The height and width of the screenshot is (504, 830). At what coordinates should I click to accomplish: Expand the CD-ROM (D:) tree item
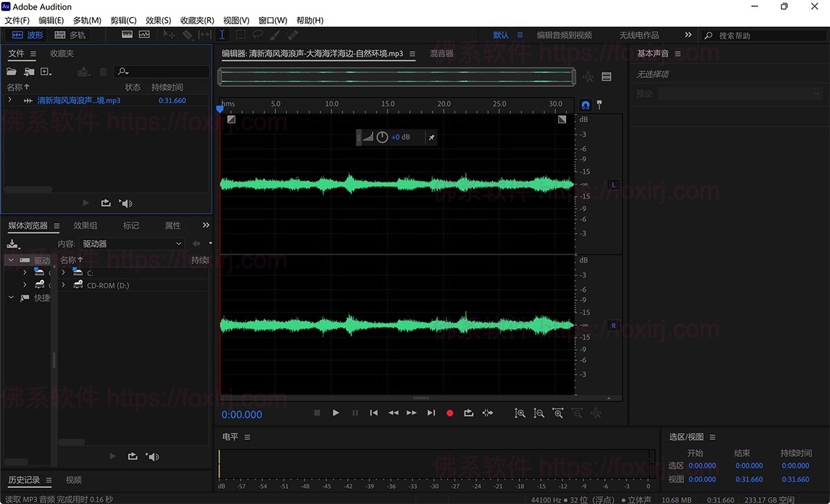coord(63,285)
